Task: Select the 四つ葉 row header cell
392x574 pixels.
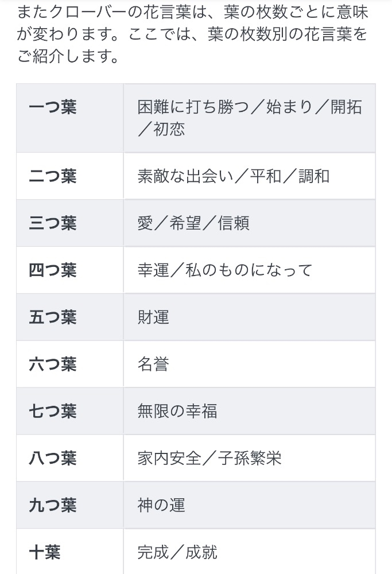Action: click(69, 270)
